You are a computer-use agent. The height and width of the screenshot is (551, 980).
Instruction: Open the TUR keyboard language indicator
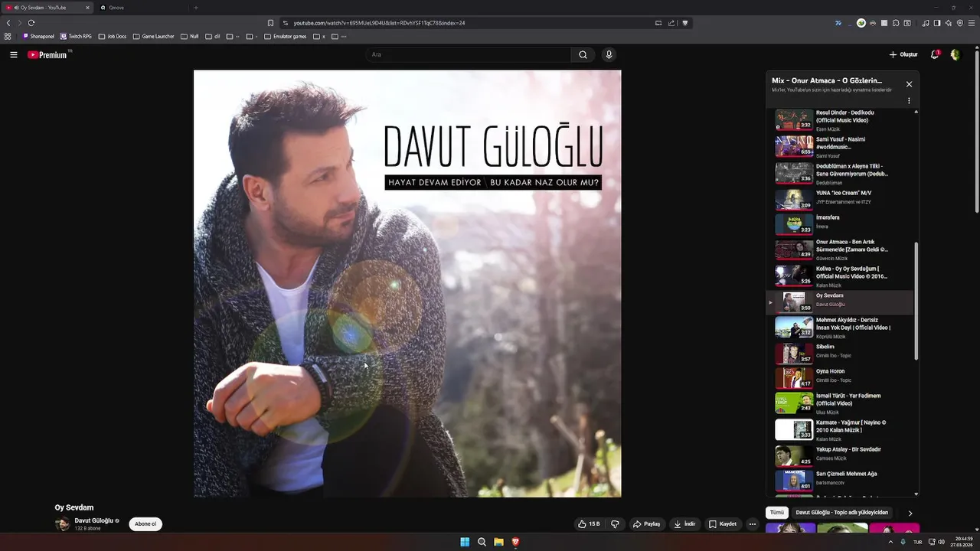917,542
